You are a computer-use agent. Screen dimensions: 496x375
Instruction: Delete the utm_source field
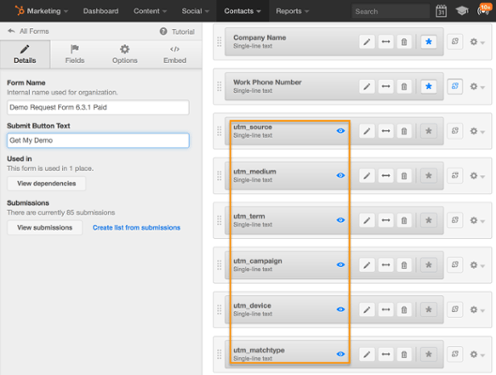tap(404, 131)
